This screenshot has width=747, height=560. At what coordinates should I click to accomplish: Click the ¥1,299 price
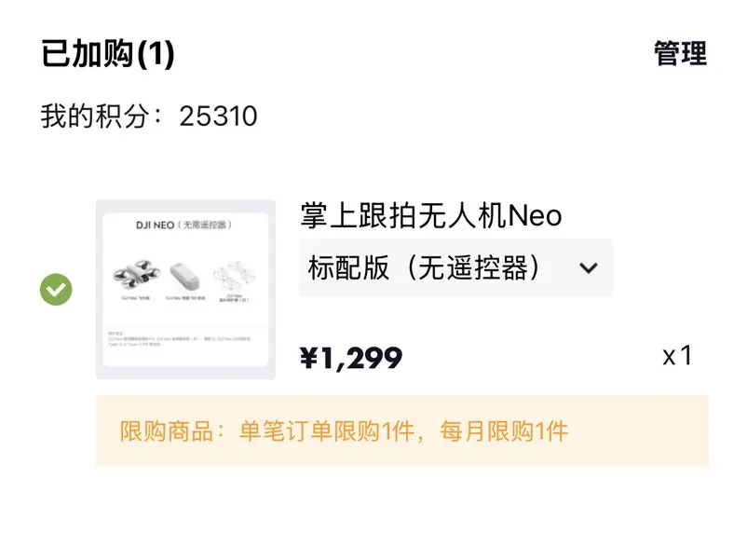(x=351, y=357)
